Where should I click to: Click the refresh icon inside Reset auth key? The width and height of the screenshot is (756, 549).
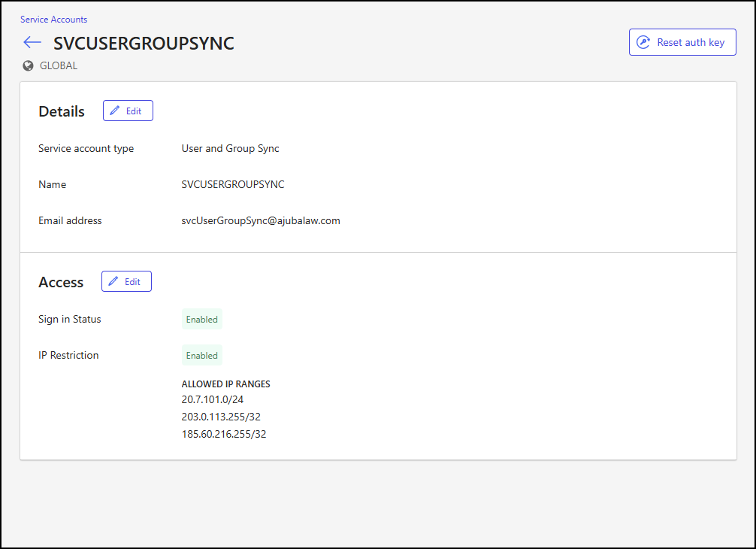pyautogui.click(x=643, y=41)
